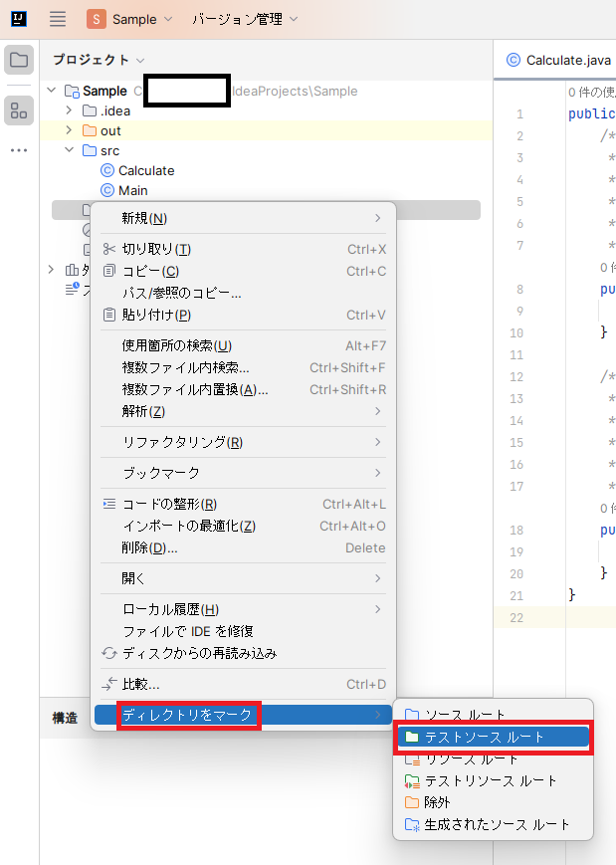
Task: Open the バージョン管理 dropdown
Action: click(x=245, y=19)
